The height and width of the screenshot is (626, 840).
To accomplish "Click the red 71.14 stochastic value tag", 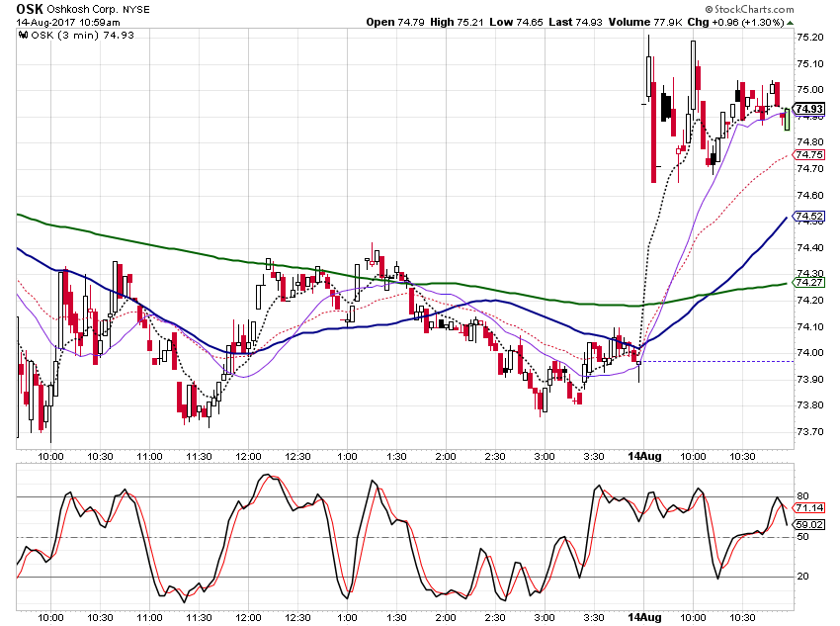I will pyautogui.click(x=809, y=508).
